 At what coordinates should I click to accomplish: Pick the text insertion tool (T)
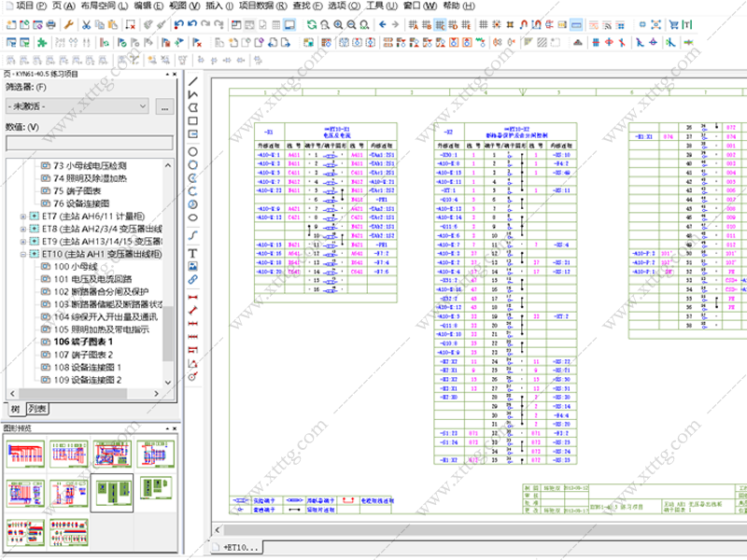click(x=193, y=253)
